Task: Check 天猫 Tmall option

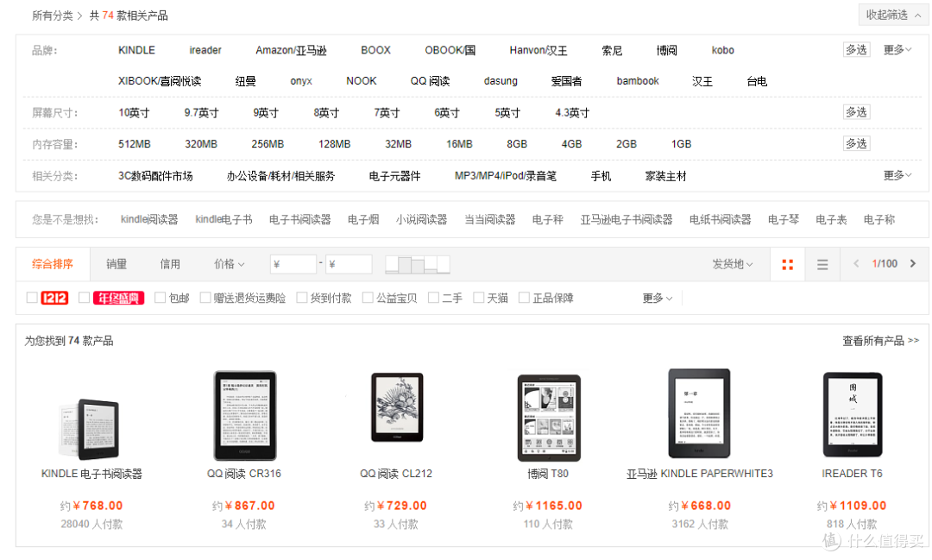Action: (478, 297)
